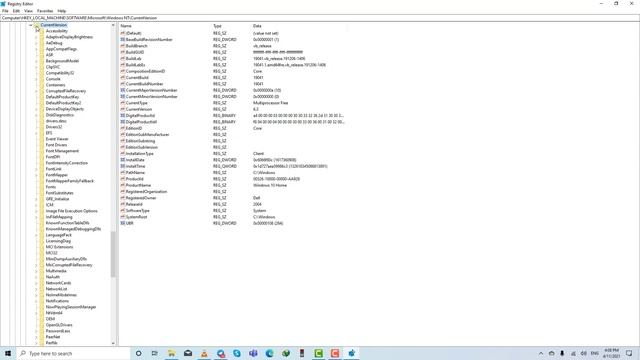Click the binary icon of the DigitalProductId value

(122, 116)
